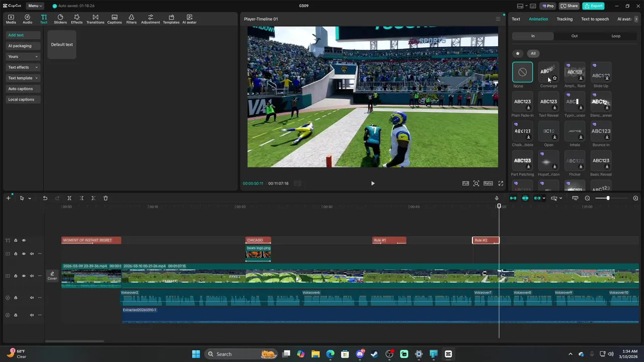Click the Record voiceover microphone icon
Screen dimensions: 644x362
tap(497, 198)
